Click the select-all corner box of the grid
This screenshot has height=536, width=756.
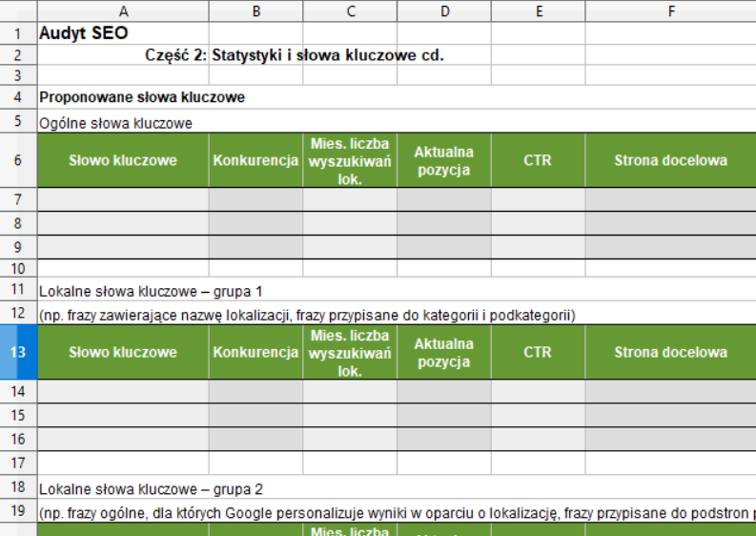click(x=18, y=10)
